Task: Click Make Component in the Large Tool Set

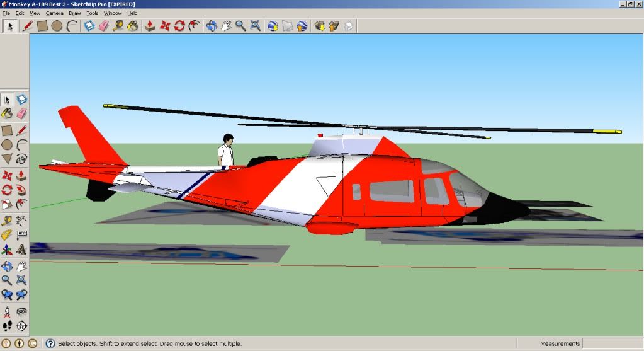Action: [22, 100]
